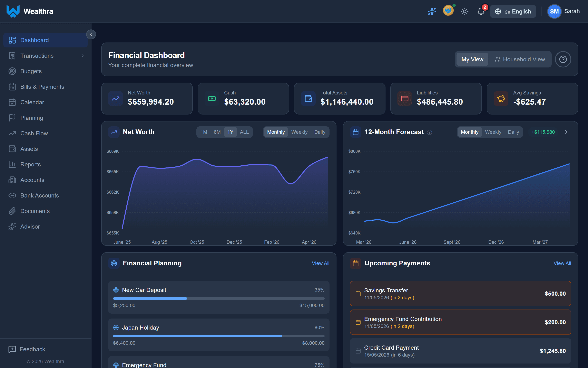Expand the 12-Month Forecast arrow
588x368 pixels.
[566, 132]
